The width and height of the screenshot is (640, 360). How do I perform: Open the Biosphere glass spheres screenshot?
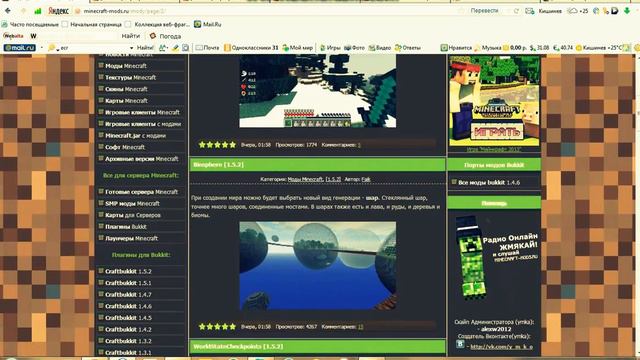tap(318, 266)
